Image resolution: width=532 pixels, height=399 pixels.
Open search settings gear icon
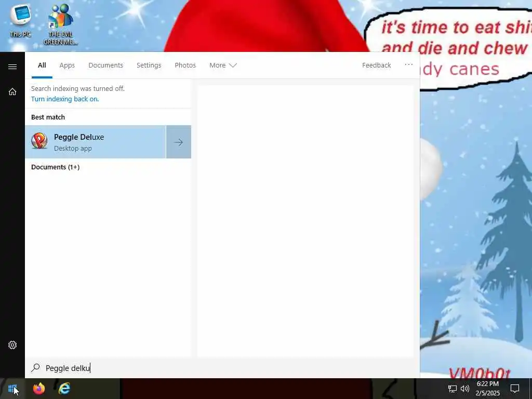12,345
